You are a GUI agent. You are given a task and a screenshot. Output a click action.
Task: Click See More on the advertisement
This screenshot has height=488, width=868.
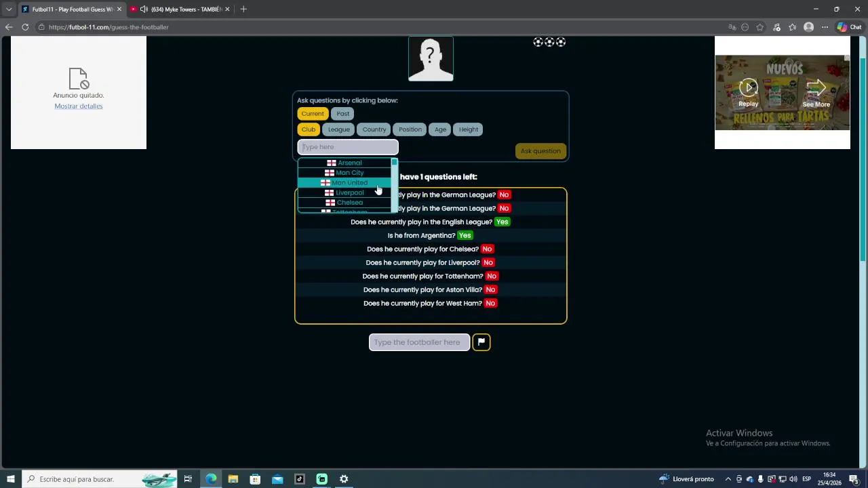pyautogui.click(x=816, y=93)
